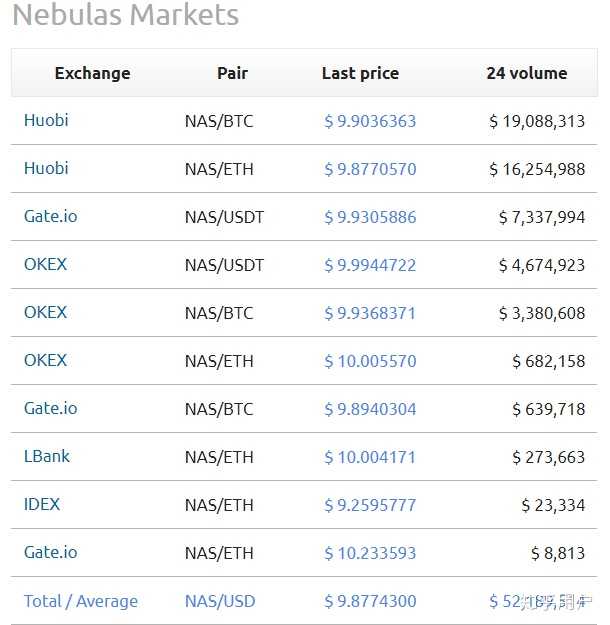Open the LBank exchange link
This screenshot has height=625, width=610.
point(47,456)
